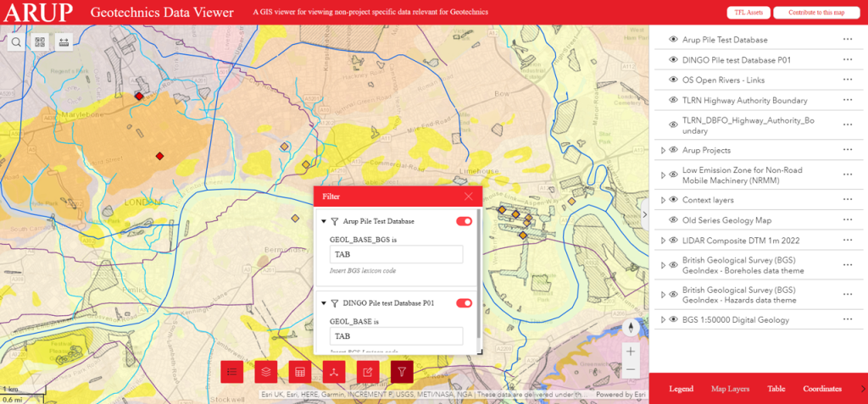Open the coordinates axes widget button
Screen dimensions: 868x404
click(x=334, y=371)
